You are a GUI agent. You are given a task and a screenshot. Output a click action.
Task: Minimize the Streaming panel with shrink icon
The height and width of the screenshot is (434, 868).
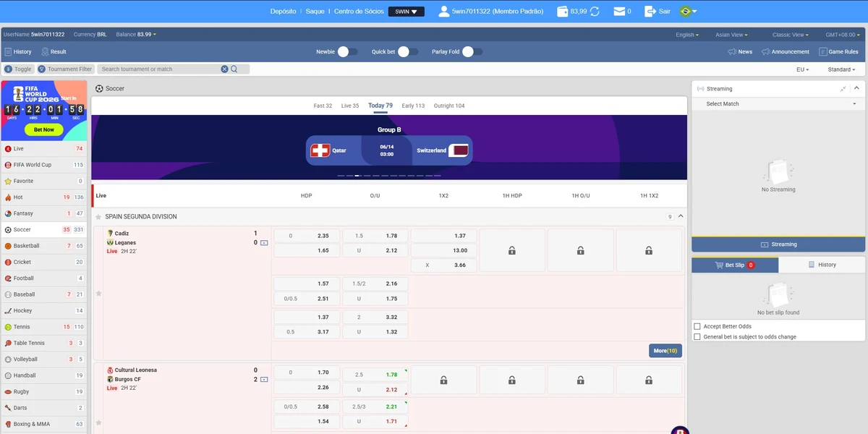point(843,89)
